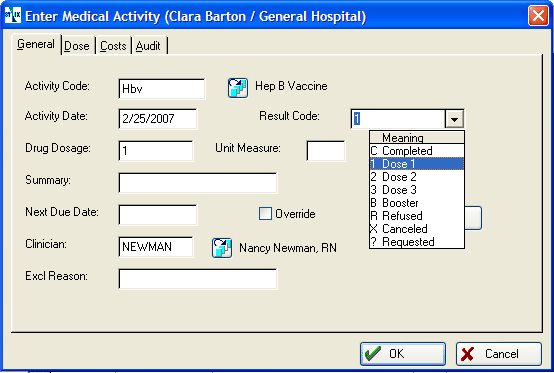Go to the Audit tab

[x=149, y=46]
